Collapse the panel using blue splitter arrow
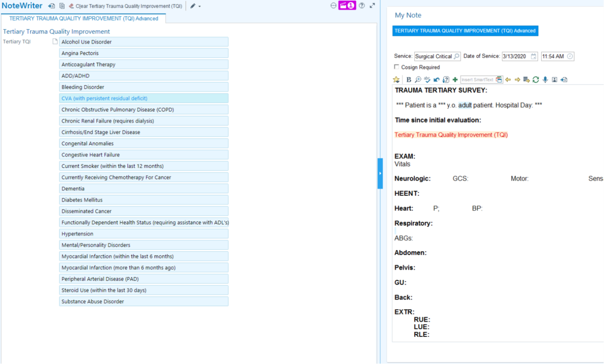This screenshot has width=604, height=364. [x=380, y=173]
